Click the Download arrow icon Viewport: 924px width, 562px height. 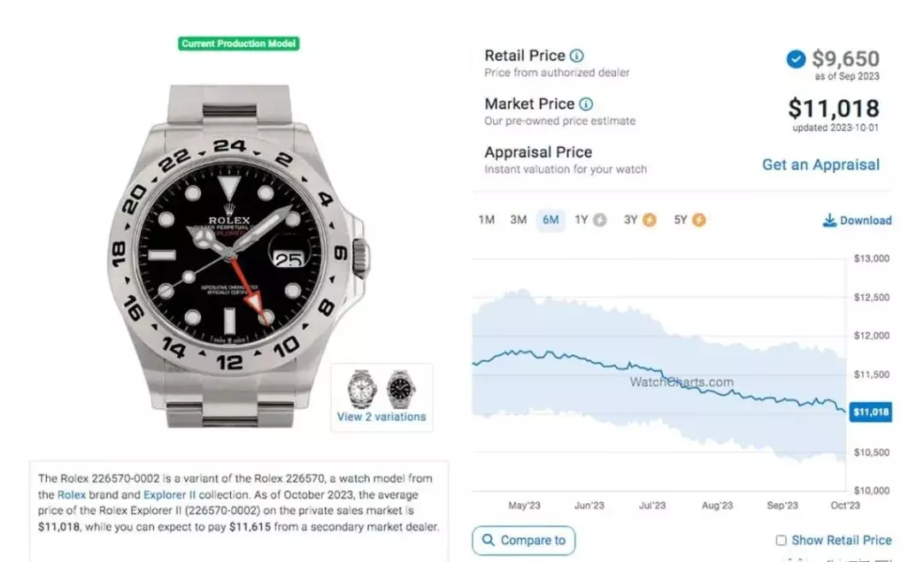click(x=829, y=221)
